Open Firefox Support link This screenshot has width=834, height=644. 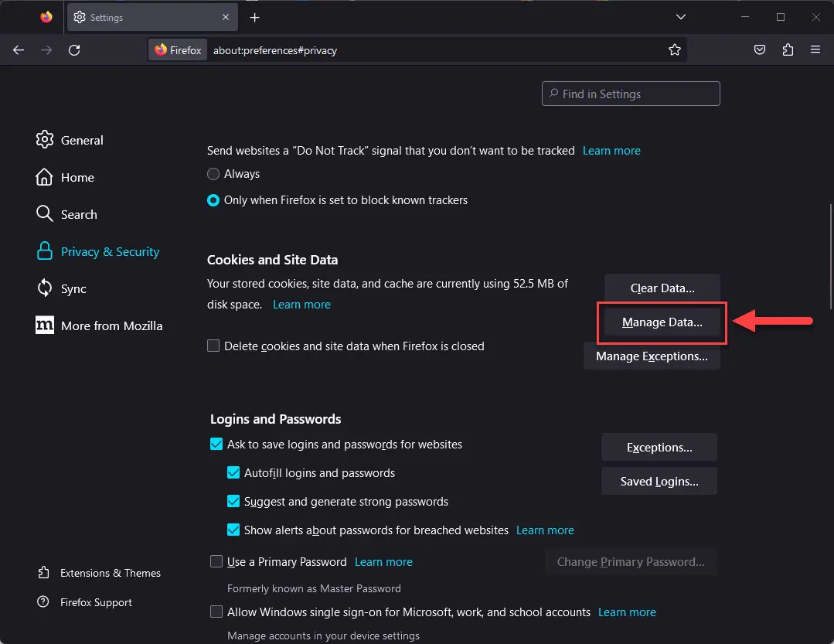tap(84, 602)
